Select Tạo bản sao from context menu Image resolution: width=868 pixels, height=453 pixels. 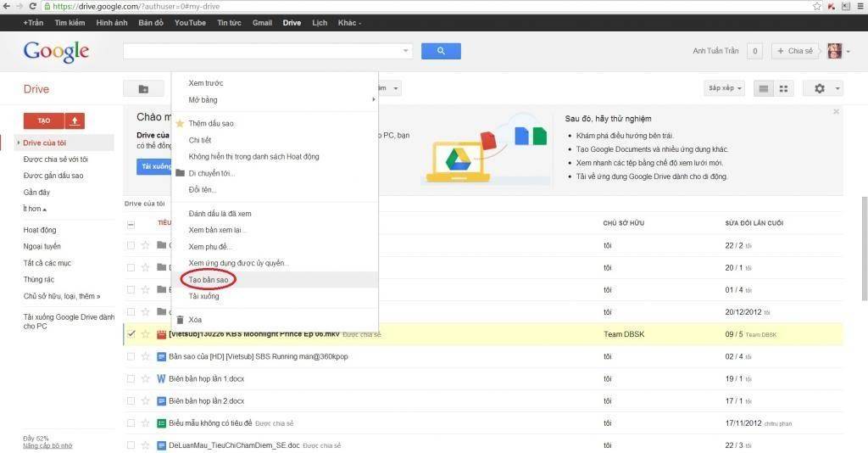pos(209,280)
